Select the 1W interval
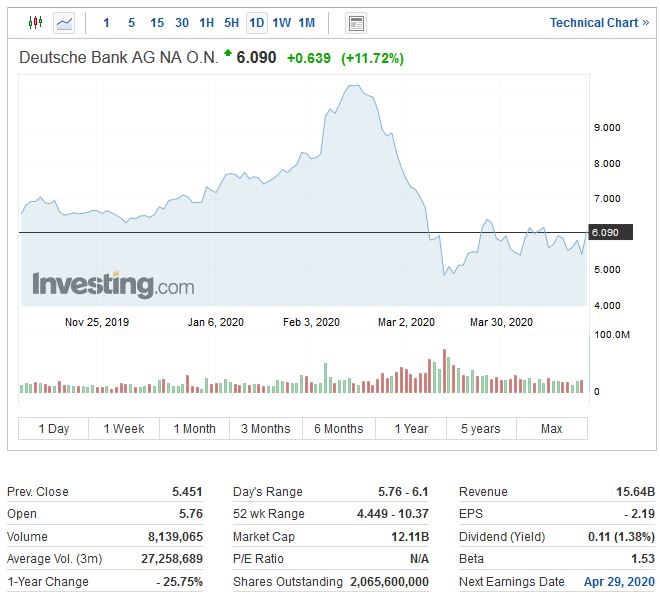This screenshot has width=660, height=602. (282, 23)
